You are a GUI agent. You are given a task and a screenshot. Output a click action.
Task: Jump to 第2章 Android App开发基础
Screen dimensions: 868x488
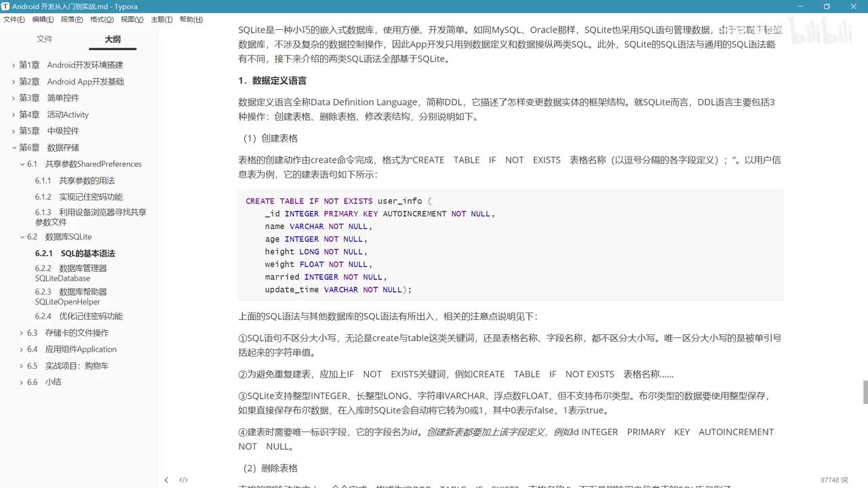point(72,82)
